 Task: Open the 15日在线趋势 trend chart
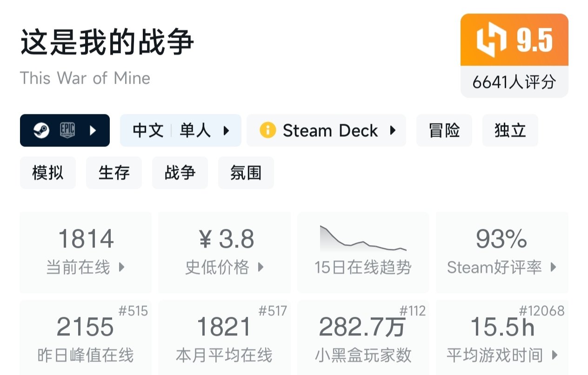[363, 252]
